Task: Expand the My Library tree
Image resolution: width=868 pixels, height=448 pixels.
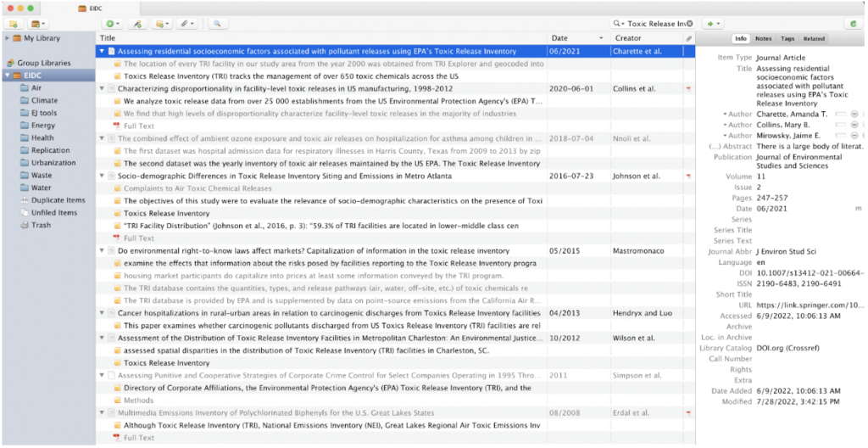Action: [x=8, y=39]
